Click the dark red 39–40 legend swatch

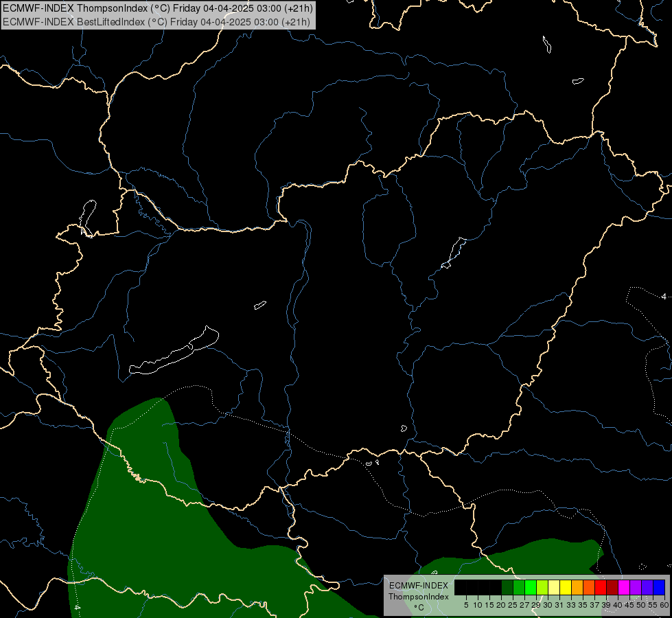[612, 588]
